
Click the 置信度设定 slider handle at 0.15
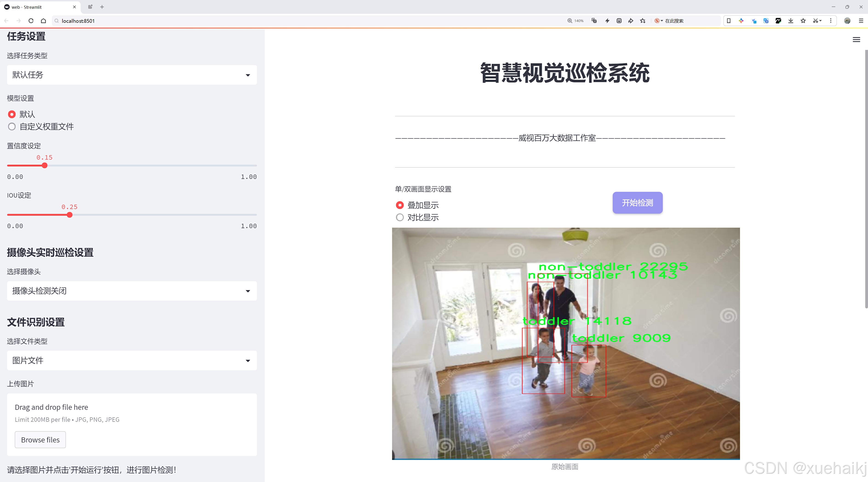tap(45, 166)
